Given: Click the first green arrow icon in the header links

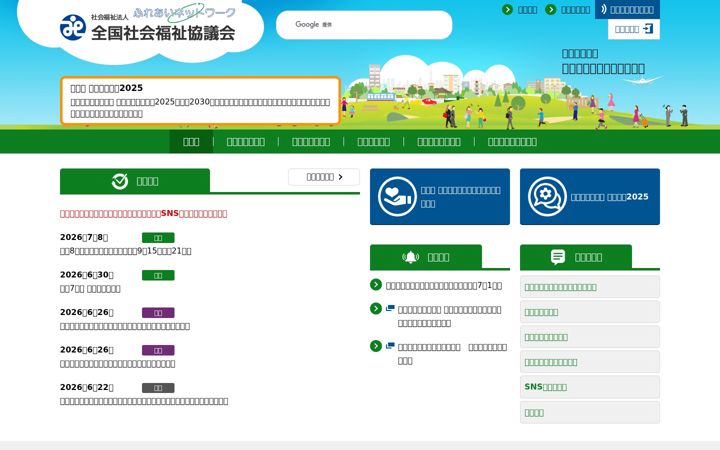Looking at the screenshot, I should point(507,9).
